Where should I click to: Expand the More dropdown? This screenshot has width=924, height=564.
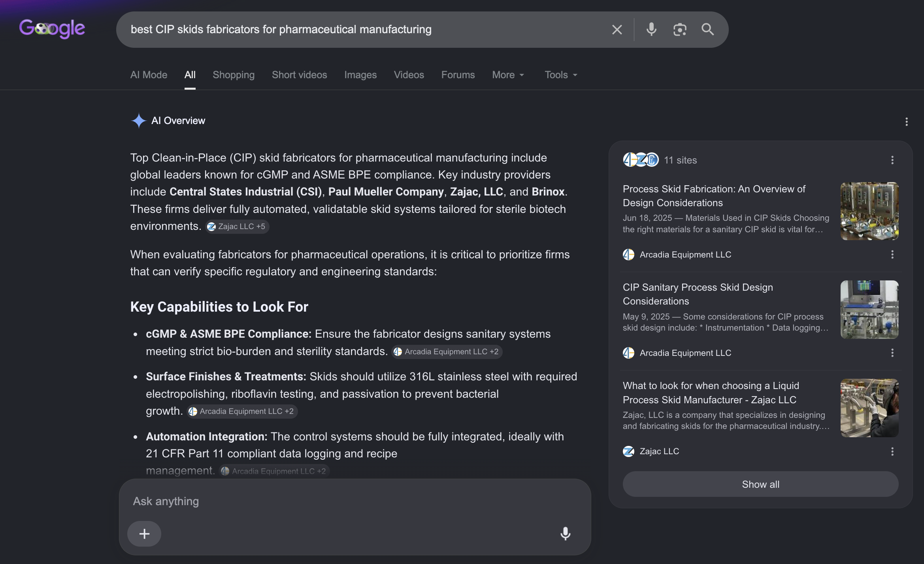(508, 75)
